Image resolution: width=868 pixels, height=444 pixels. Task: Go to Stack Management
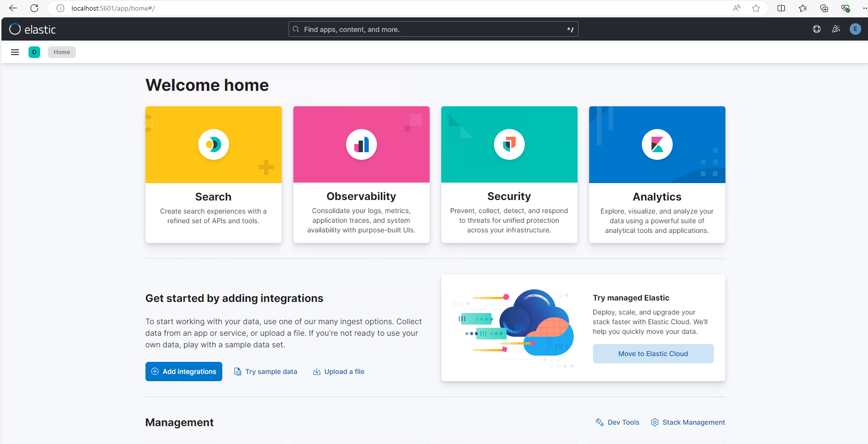(693, 422)
